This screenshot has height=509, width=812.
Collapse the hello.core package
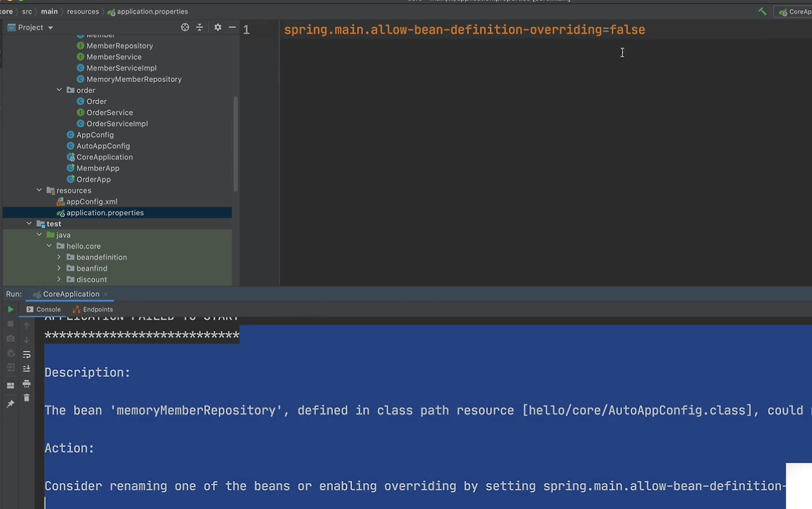[x=49, y=246]
